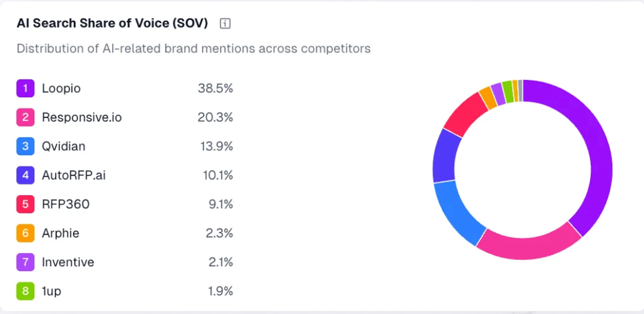Open the Loopio competitor name
This screenshot has height=314, width=644.
pos(61,89)
